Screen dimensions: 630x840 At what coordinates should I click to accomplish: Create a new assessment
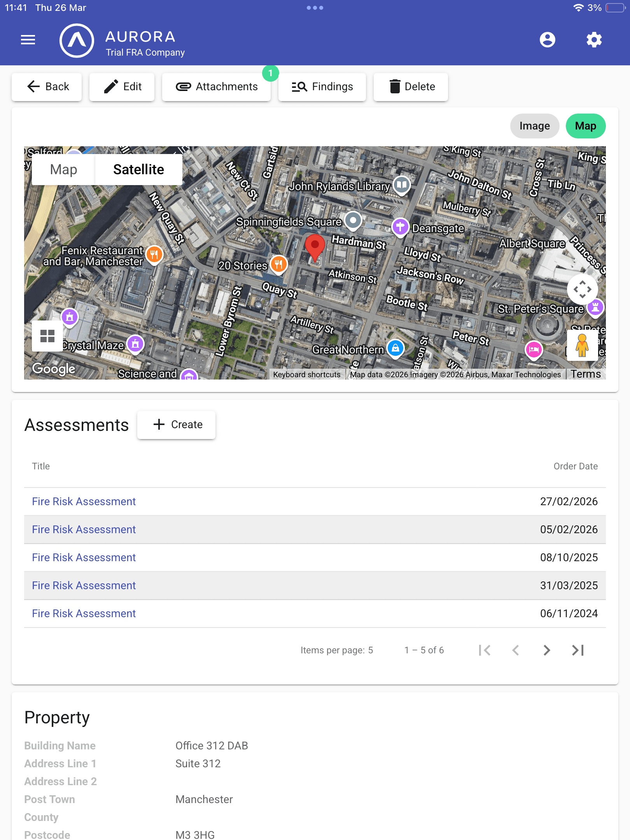[x=177, y=425]
